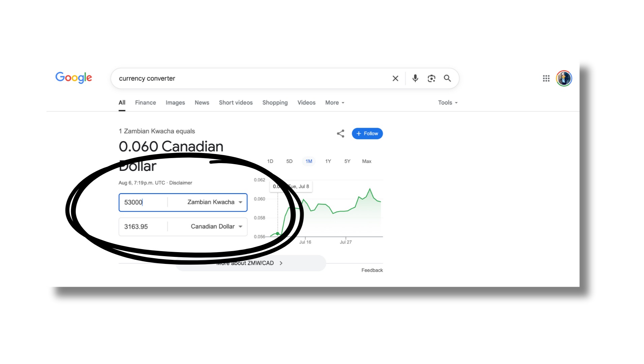Select the Max chart range

pyautogui.click(x=366, y=161)
